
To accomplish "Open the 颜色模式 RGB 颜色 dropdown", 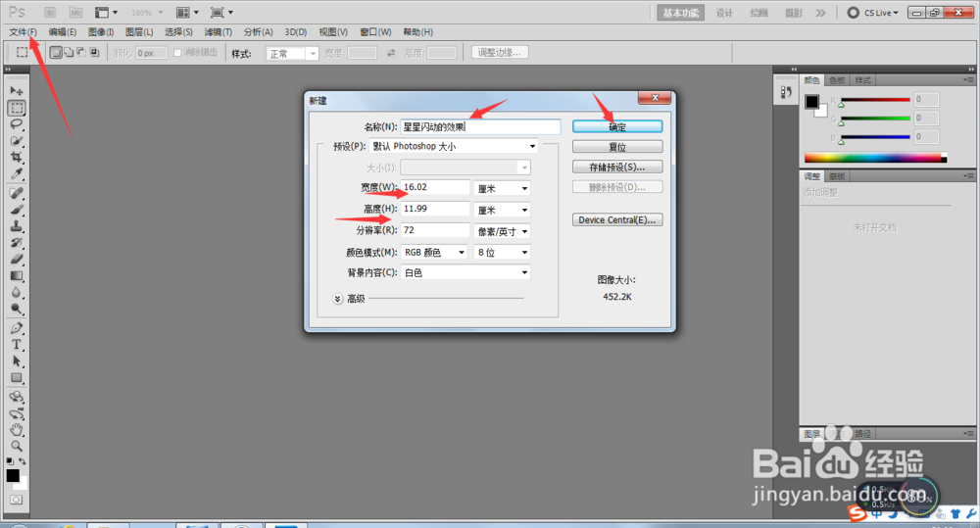I will click(x=434, y=253).
